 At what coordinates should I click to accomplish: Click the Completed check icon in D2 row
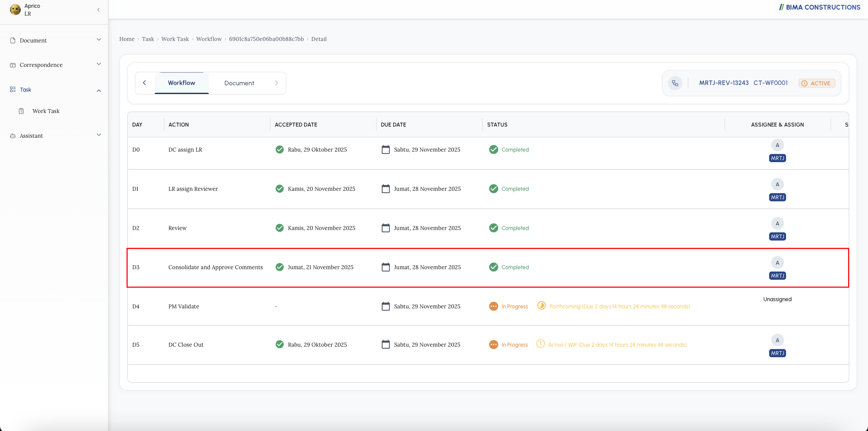point(494,228)
